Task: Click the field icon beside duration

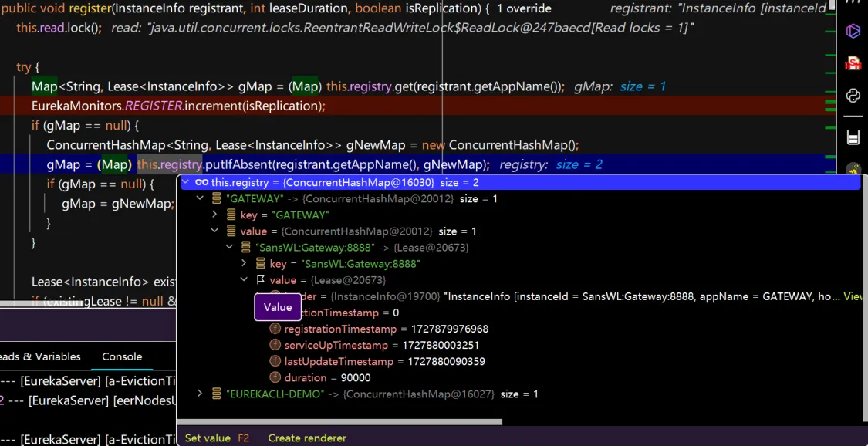Action: [x=275, y=377]
